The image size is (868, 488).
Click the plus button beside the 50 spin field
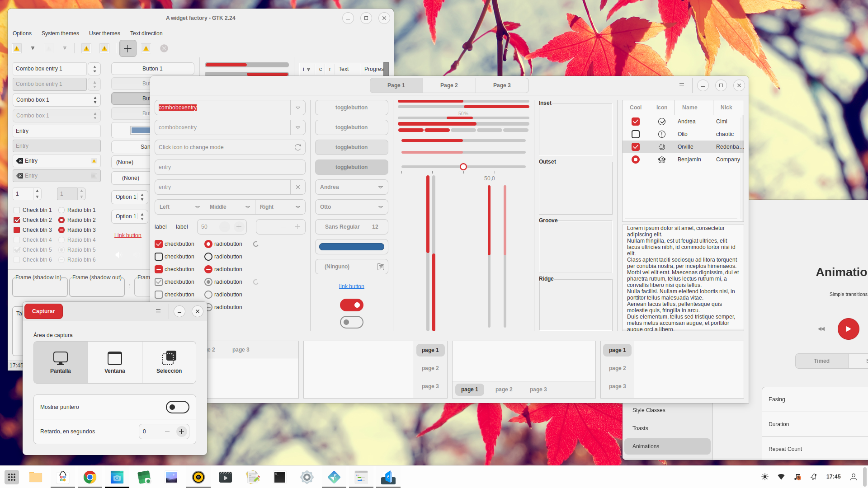pyautogui.click(x=239, y=227)
